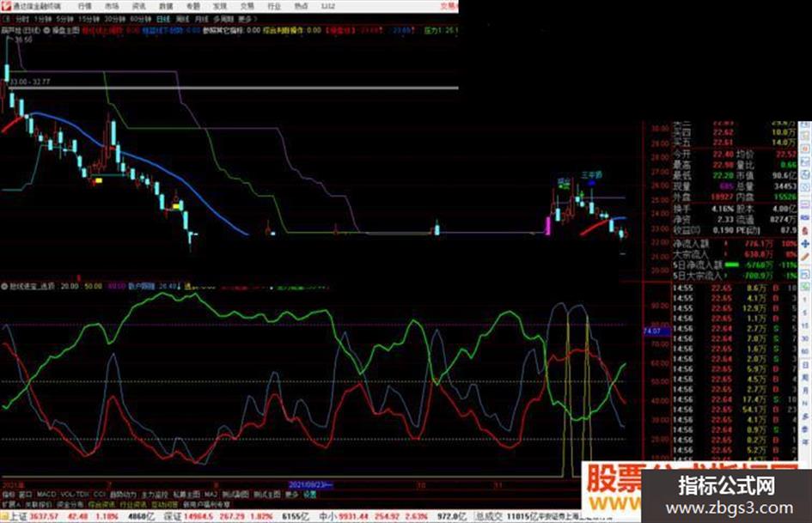
Task: Expand the 扩展 panel toggle
Action: point(11,504)
